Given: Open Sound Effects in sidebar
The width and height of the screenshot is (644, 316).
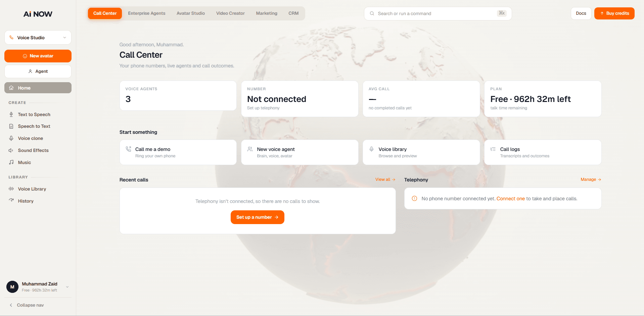Looking at the screenshot, I should point(38,150).
